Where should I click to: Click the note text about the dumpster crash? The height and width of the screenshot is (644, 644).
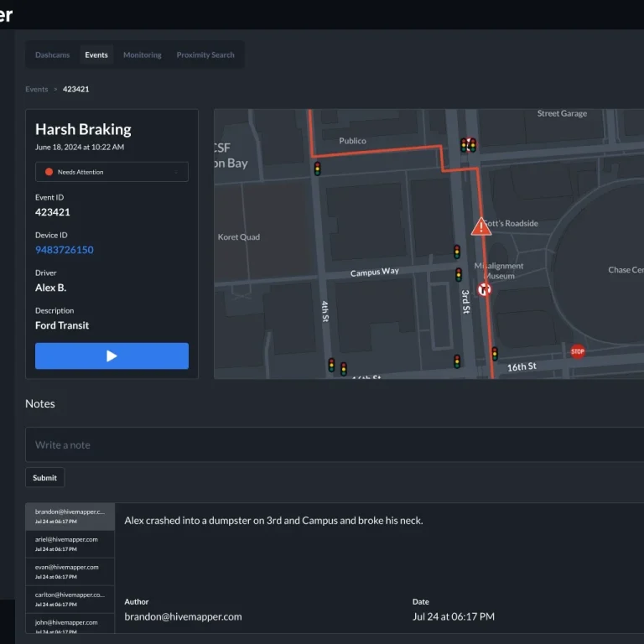[273, 521]
